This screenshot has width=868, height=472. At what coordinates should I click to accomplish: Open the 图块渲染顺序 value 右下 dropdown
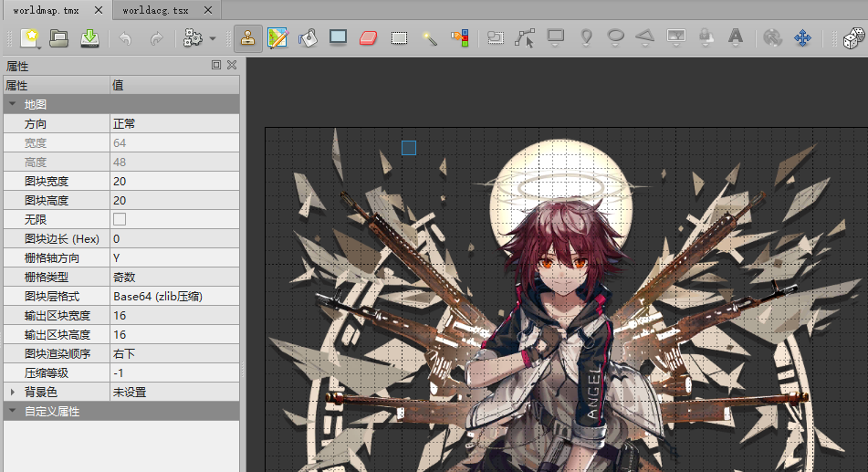pyautogui.click(x=175, y=353)
